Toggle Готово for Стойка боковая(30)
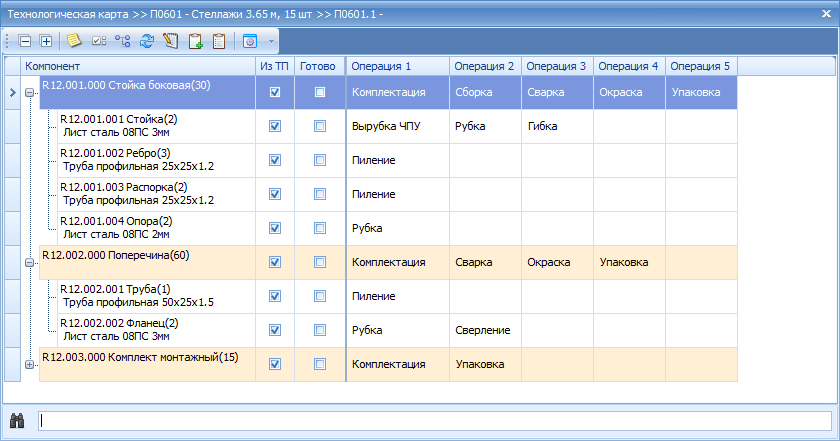This screenshot has width=840, height=441. [x=320, y=92]
